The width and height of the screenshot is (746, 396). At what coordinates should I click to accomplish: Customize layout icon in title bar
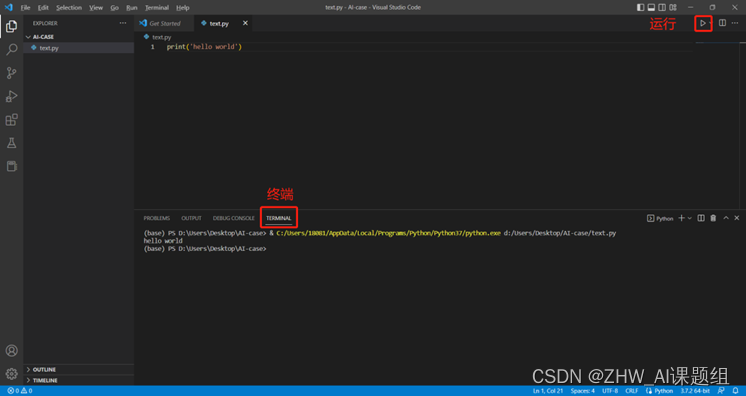pyautogui.click(x=673, y=7)
